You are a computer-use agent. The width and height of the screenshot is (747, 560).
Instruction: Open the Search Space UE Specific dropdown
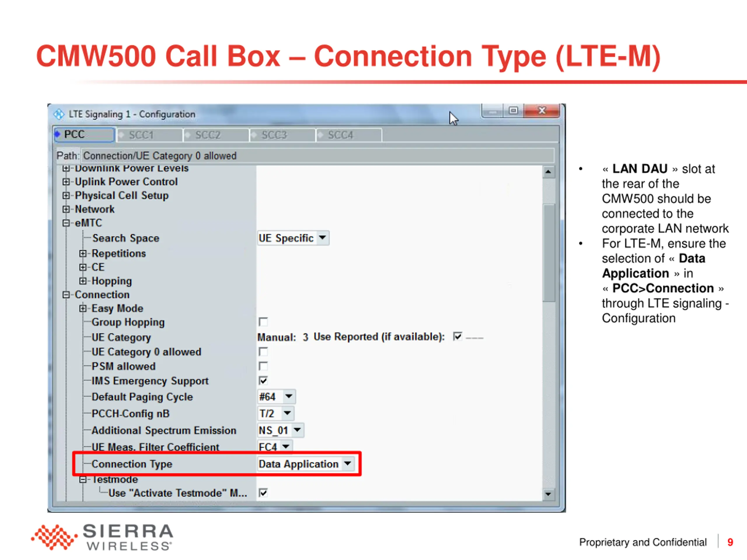(x=293, y=238)
